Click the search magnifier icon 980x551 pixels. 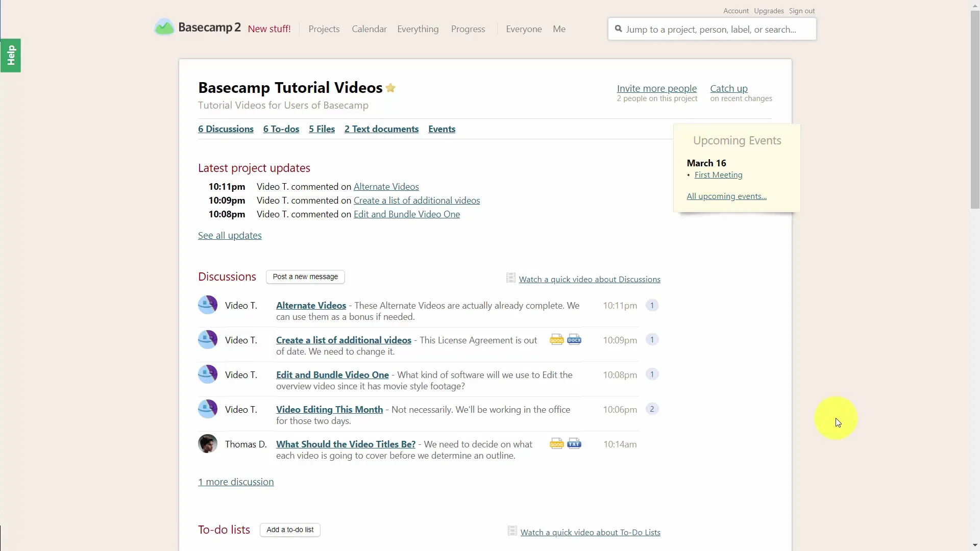pos(619,29)
